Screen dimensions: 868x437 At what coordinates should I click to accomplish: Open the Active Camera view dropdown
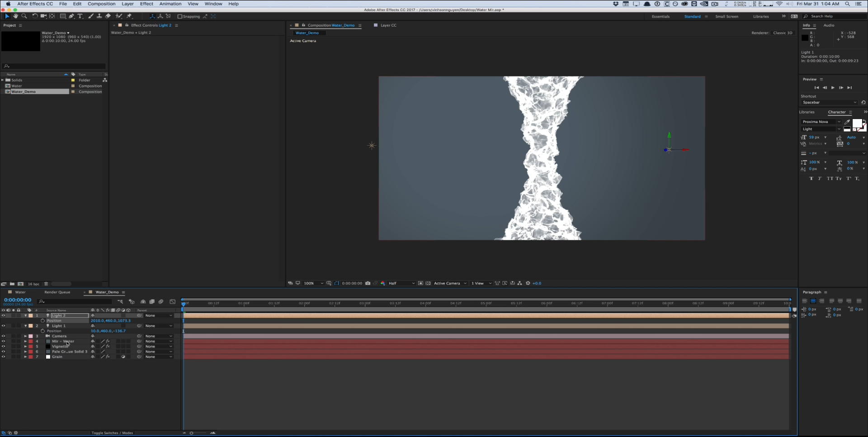(x=450, y=283)
